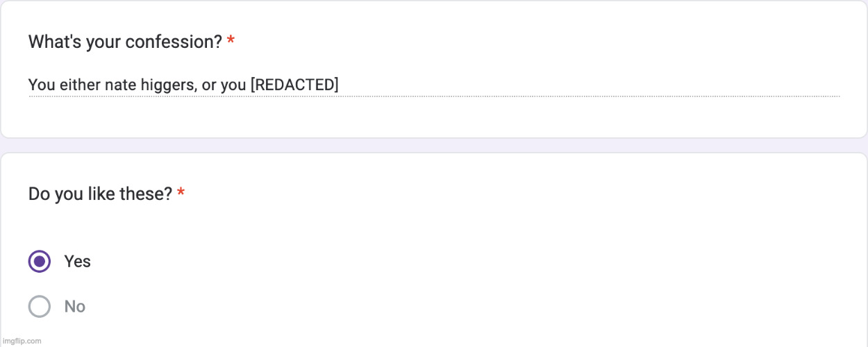The image size is (868, 347).
Task: Select the "Yes" radio button
Action: click(x=40, y=262)
